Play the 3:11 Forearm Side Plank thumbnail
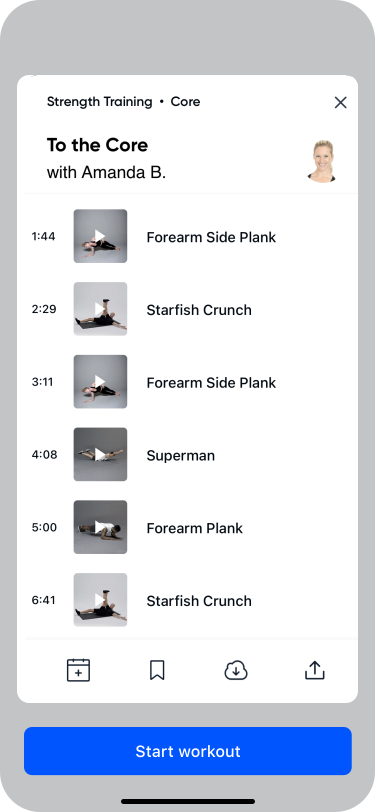The width and height of the screenshot is (375, 812). [x=100, y=382]
